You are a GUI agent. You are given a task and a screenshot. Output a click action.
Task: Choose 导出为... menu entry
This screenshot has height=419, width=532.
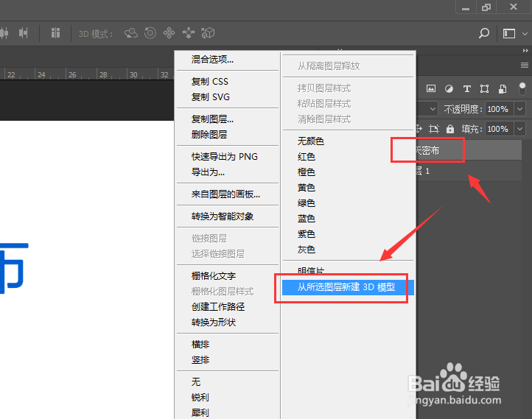click(x=208, y=172)
